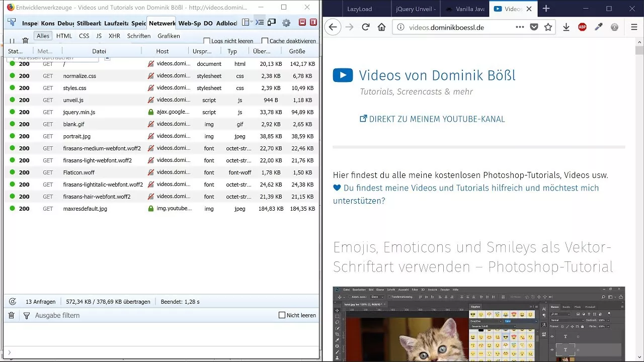Open the Adblock Plus toolbar icon
The width and height of the screenshot is (644, 362).
click(582, 27)
